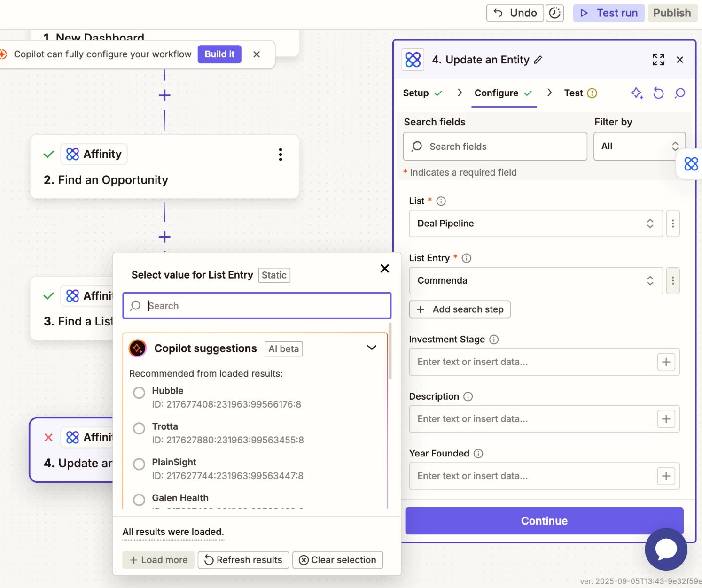
Task: Collapse the Copilot suggestions section
Action: (372, 348)
